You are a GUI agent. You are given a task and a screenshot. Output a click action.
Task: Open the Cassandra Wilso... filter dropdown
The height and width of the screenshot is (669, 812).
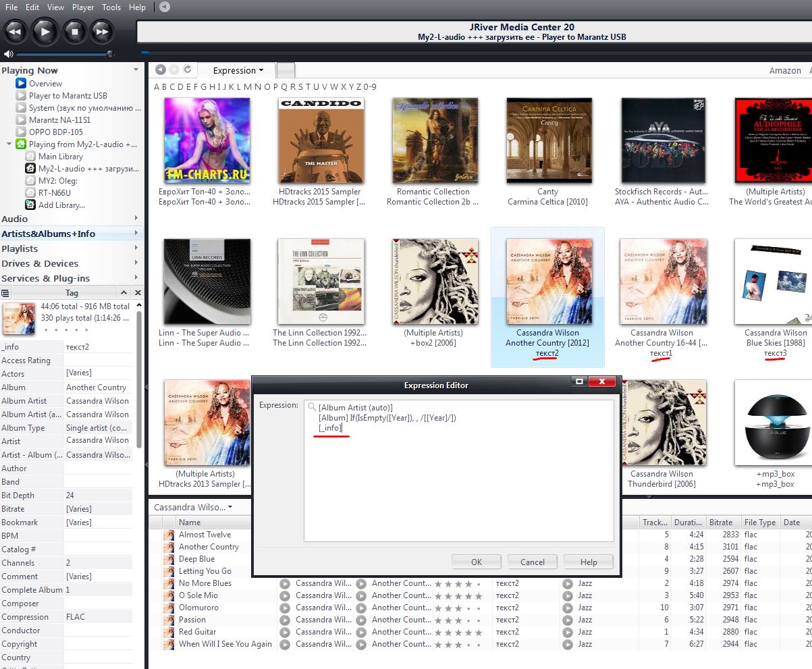(193, 507)
